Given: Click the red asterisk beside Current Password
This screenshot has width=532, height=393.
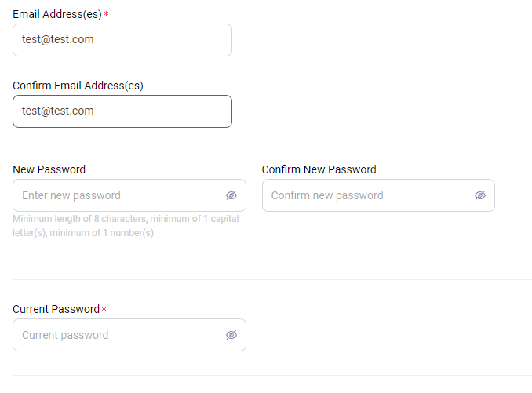Looking at the screenshot, I should click(104, 309).
